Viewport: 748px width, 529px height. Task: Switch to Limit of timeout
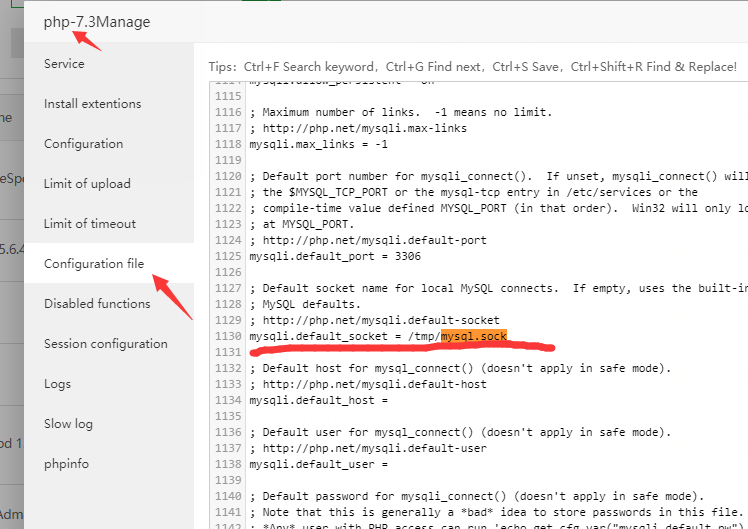coord(90,224)
